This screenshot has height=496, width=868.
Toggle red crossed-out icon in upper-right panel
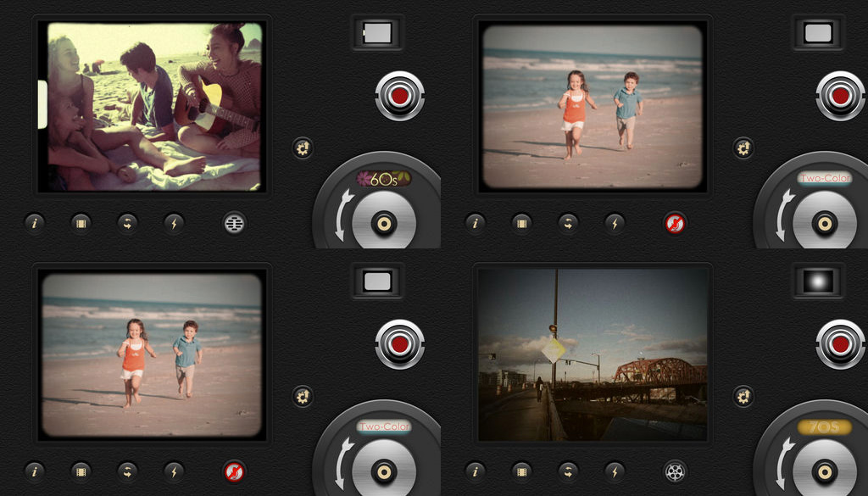(x=675, y=223)
